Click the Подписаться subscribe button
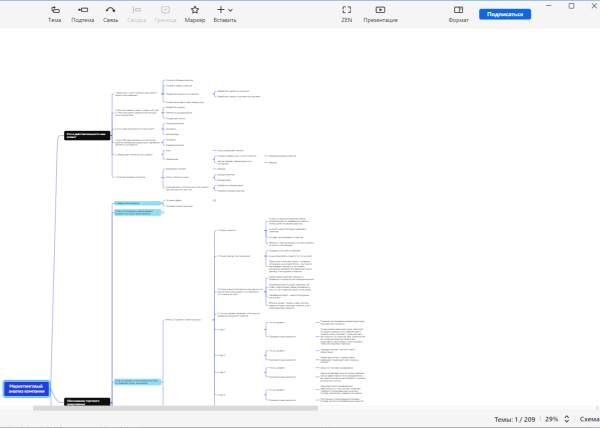This screenshot has width=600, height=428. (504, 14)
